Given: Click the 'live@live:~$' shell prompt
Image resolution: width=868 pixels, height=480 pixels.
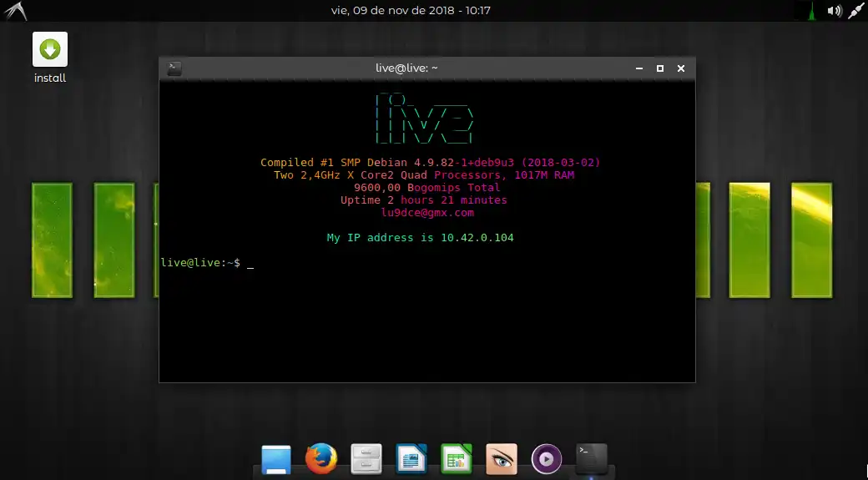Looking at the screenshot, I should click(200, 262).
